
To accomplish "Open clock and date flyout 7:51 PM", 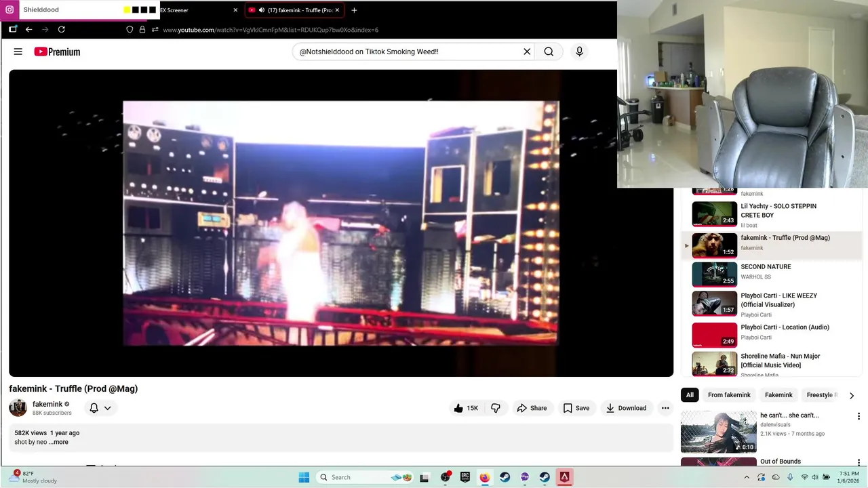I will point(849,477).
